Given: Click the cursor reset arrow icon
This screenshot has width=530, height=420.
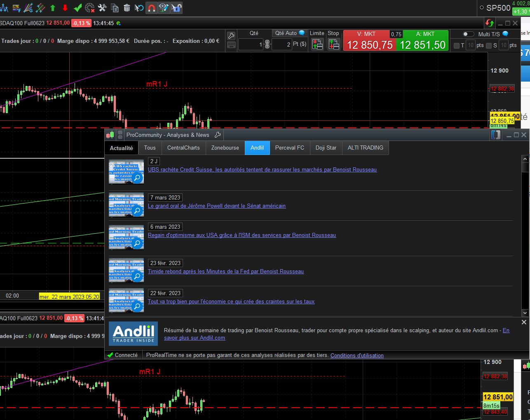Looking at the screenshot, I should [139, 8].
